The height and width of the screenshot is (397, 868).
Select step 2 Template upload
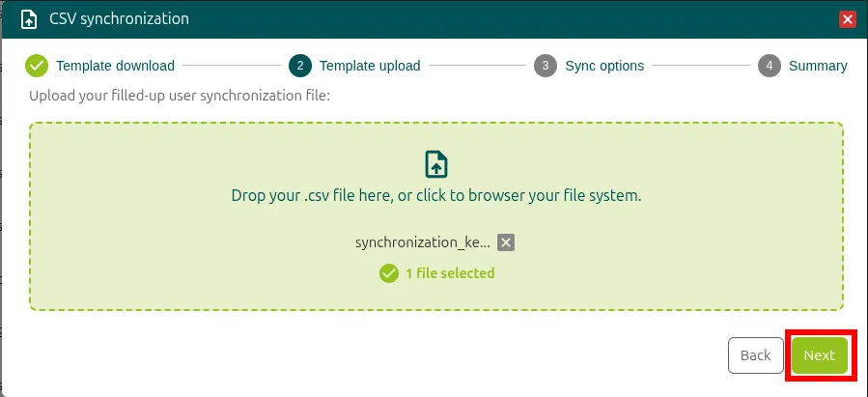coord(355,66)
